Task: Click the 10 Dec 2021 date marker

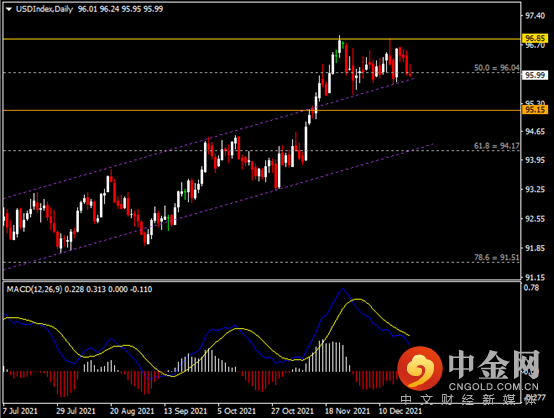Action: (x=400, y=411)
